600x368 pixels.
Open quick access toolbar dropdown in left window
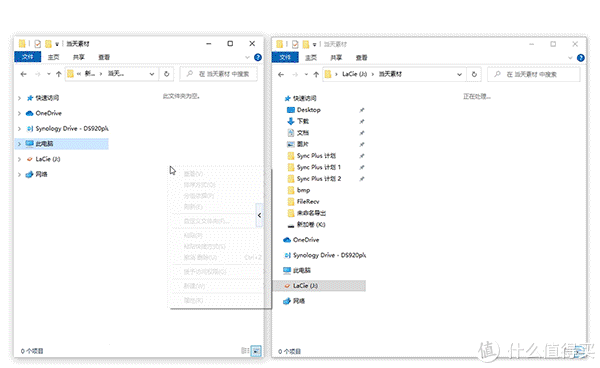pos(57,44)
